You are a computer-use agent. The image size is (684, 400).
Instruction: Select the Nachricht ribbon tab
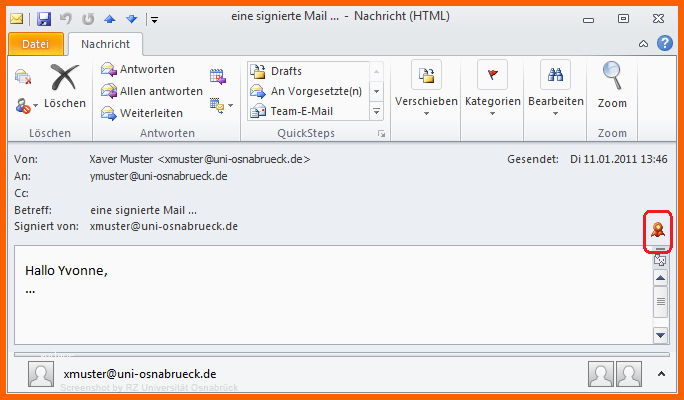click(x=106, y=44)
